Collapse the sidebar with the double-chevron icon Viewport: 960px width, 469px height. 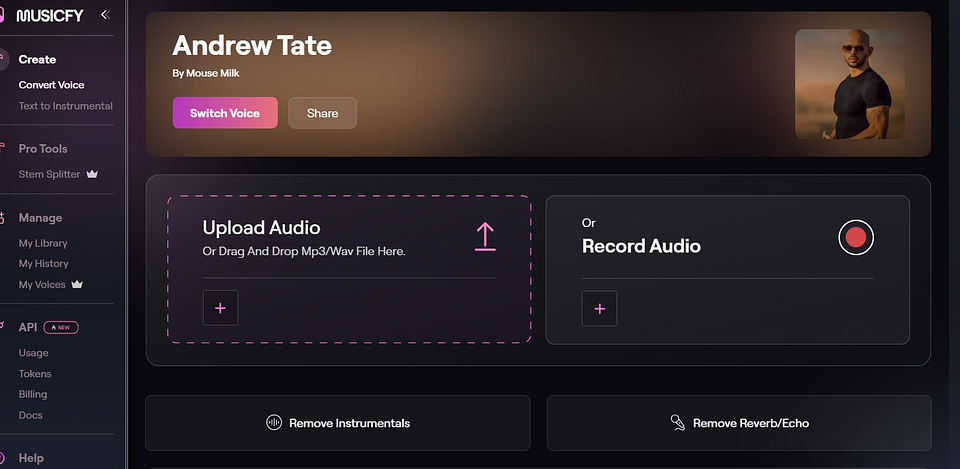tap(105, 15)
